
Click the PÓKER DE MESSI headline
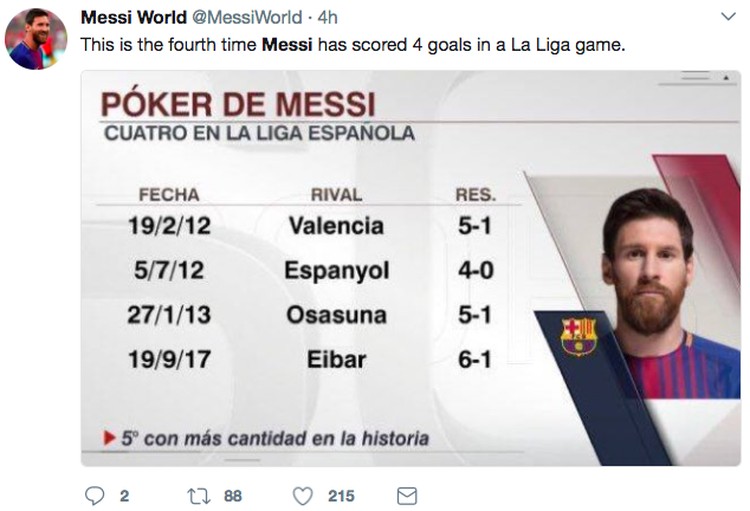238,103
